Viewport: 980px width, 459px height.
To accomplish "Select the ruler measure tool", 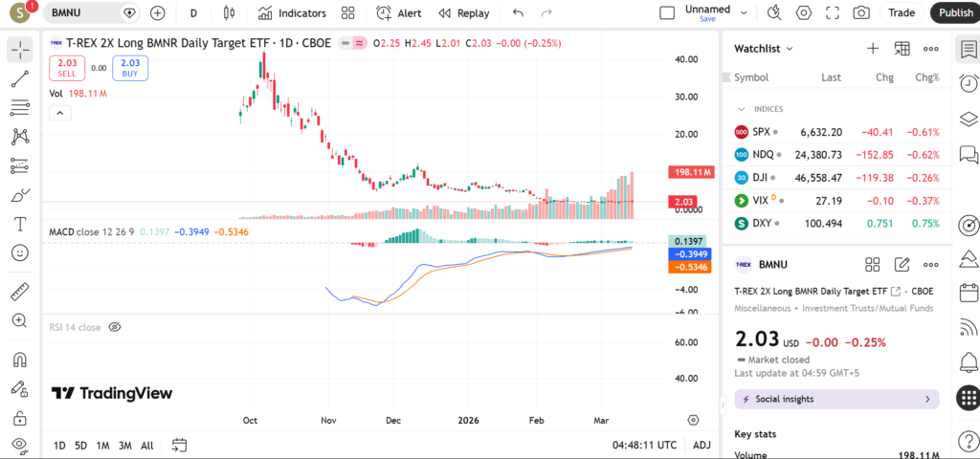I will click(x=19, y=292).
